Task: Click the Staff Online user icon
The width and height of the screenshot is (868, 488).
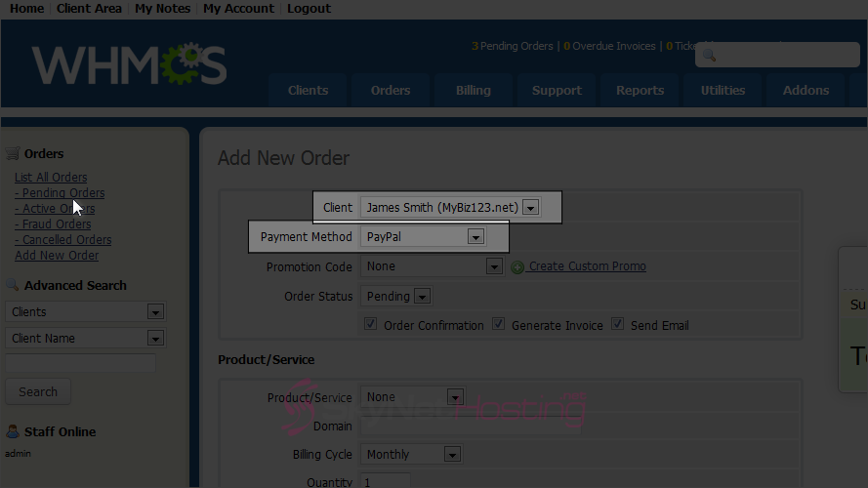Action: point(12,431)
